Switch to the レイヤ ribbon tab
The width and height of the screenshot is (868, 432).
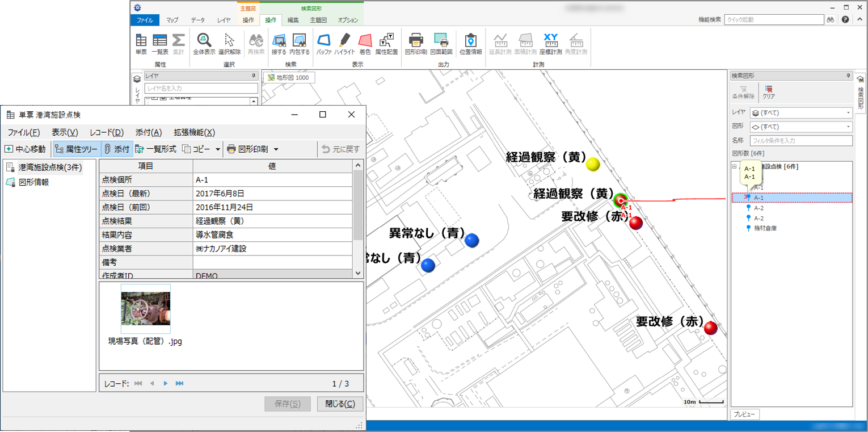[x=224, y=20]
